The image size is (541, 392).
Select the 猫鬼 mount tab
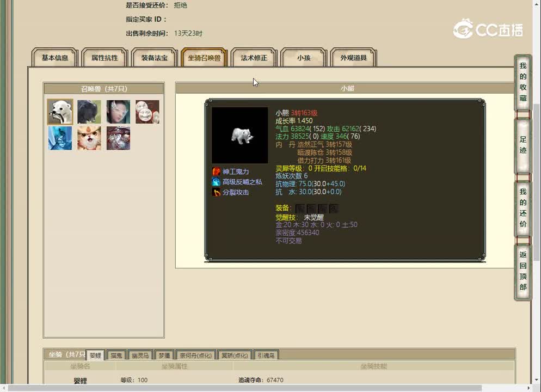pos(116,355)
